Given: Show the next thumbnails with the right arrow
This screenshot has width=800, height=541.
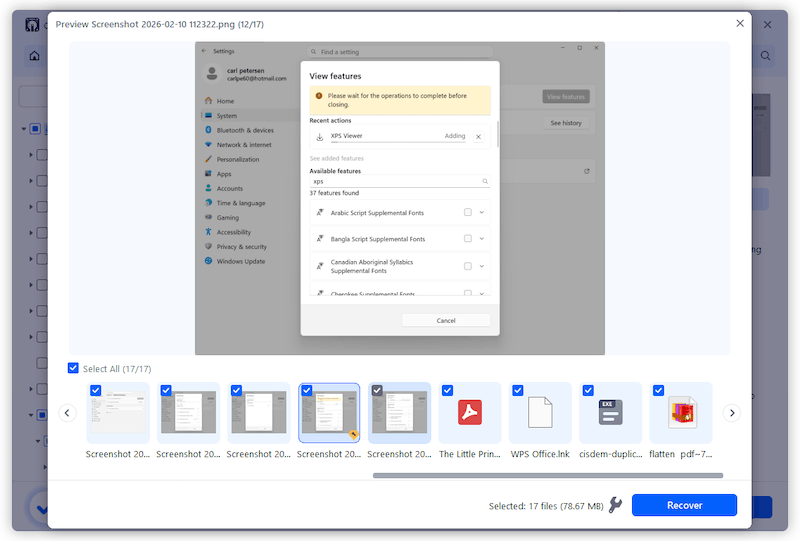Looking at the screenshot, I should point(732,413).
